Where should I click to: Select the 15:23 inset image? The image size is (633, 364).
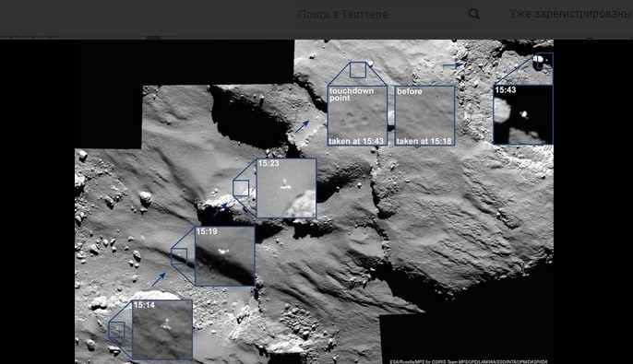286,188
